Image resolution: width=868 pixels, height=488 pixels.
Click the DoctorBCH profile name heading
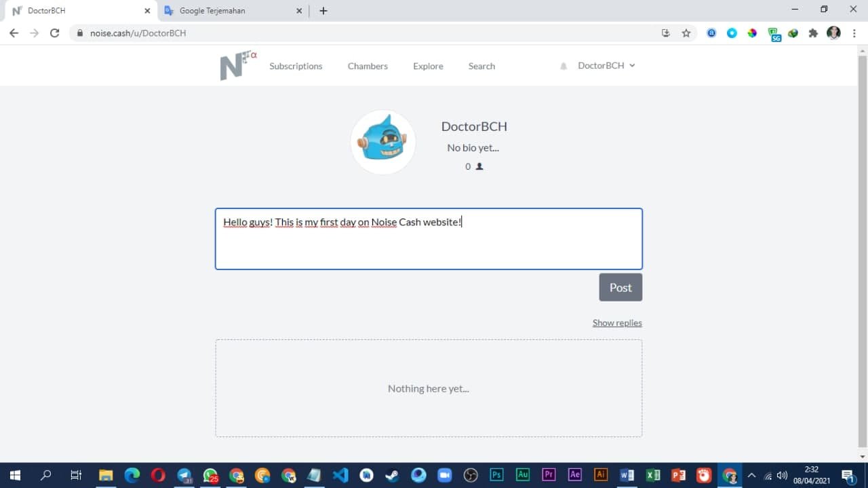click(474, 126)
